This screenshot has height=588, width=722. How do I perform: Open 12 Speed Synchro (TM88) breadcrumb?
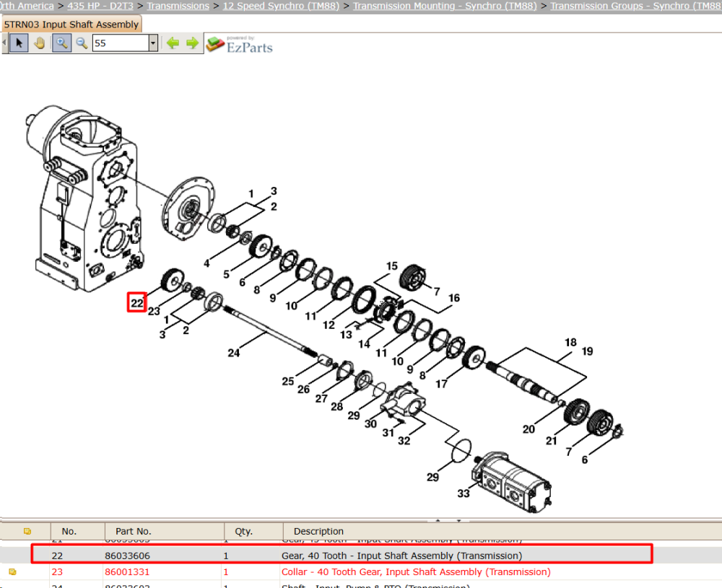[281, 6]
